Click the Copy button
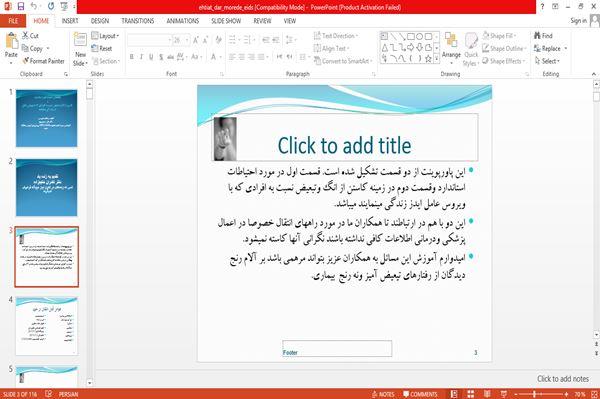This screenshot has width=600, height=399. pos(33,49)
